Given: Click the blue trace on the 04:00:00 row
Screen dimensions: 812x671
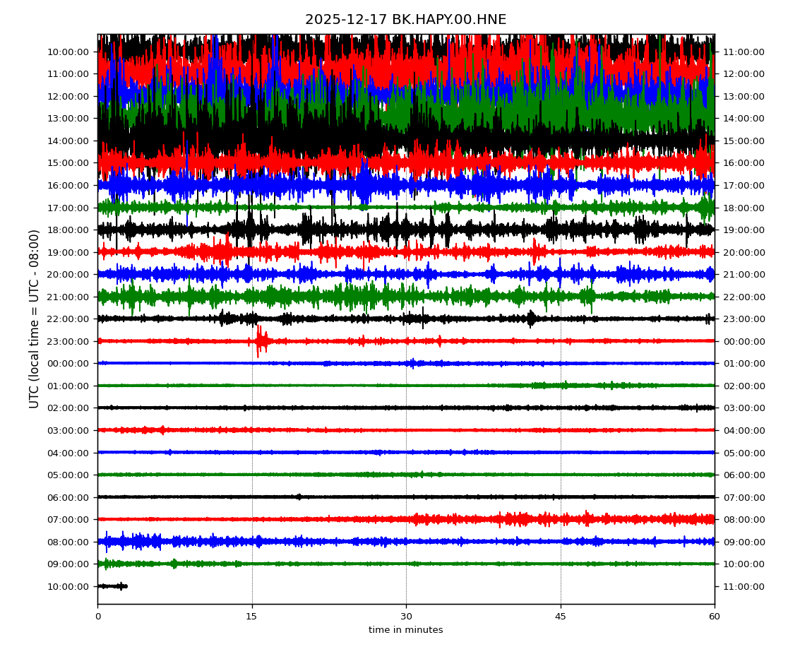Looking at the screenshot, I should click(406, 452).
